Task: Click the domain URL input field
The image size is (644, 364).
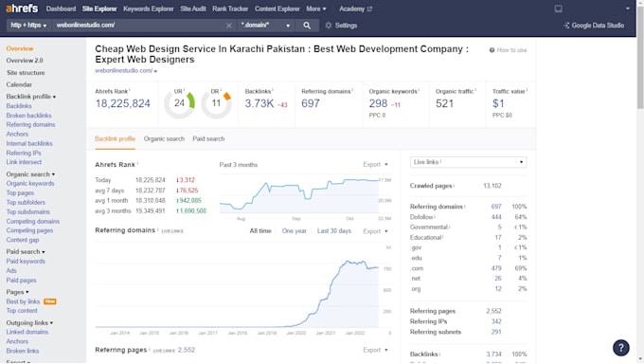Action: point(139,25)
